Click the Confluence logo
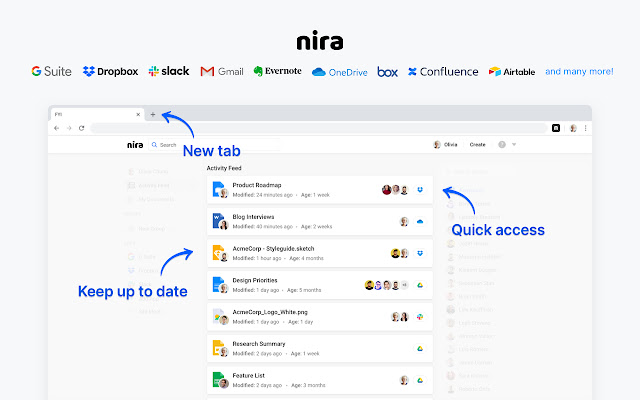The height and width of the screenshot is (400, 640). [x=443, y=72]
